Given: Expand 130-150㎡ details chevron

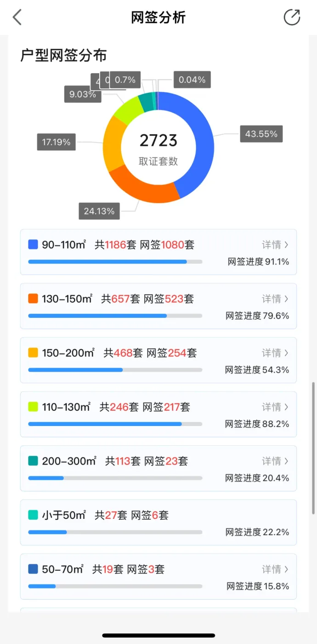Looking at the screenshot, I should 286,299.
